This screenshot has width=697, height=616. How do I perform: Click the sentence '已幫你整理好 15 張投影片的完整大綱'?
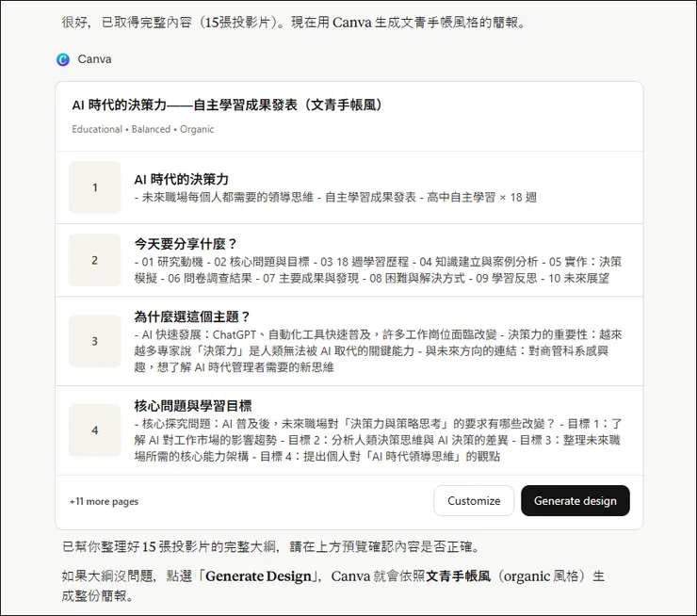[271, 546]
